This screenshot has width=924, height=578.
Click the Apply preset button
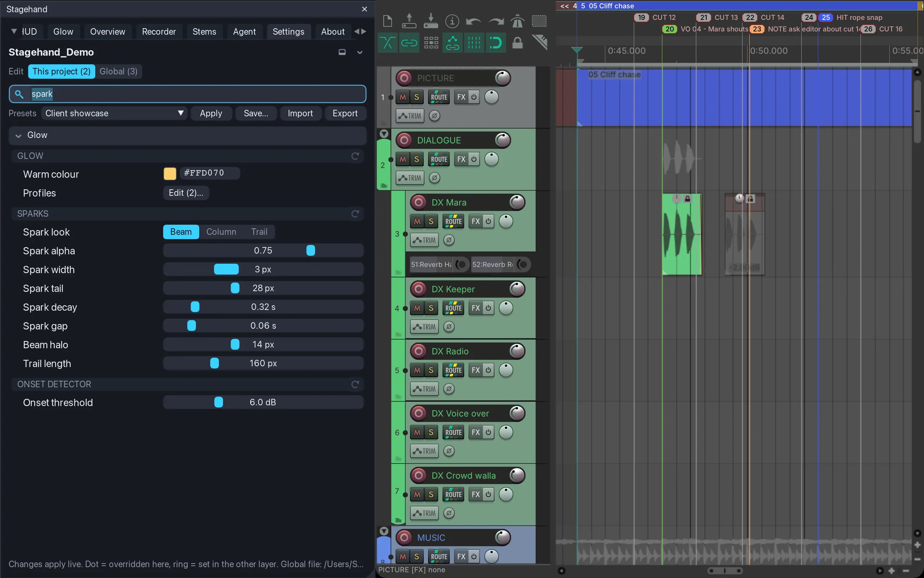211,113
